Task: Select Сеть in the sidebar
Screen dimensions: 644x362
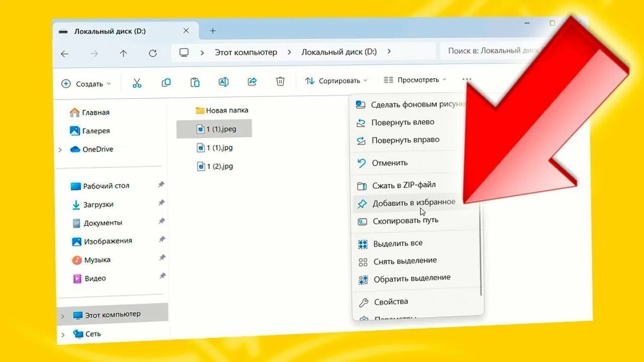Action: pos(87,334)
